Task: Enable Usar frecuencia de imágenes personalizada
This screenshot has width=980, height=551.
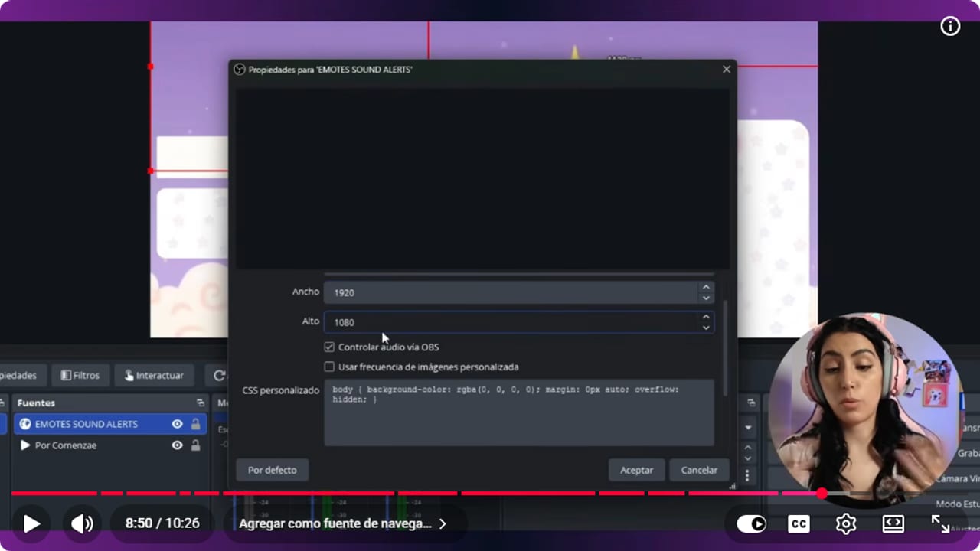Action: pos(329,367)
